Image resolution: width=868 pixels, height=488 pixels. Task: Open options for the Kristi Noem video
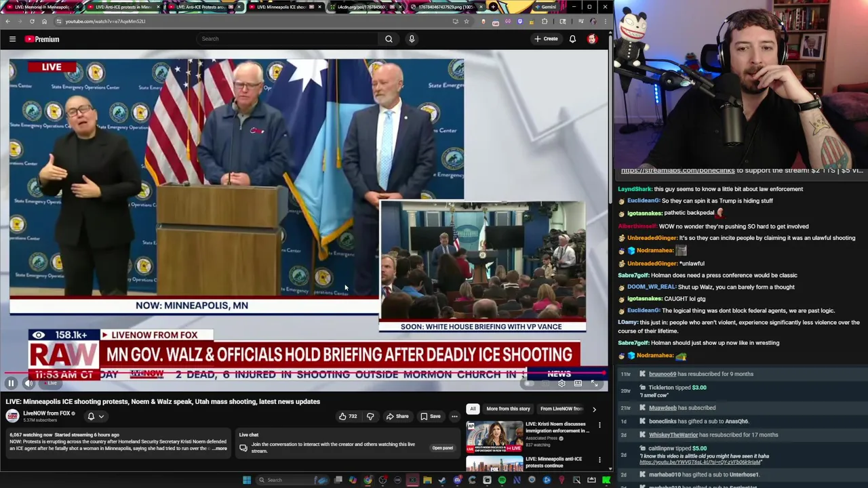click(599, 426)
